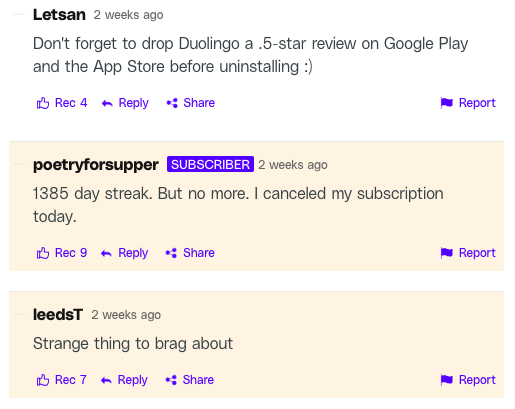
Task: Click flag icon to report Letsan's comment
Action: point(447,103)
